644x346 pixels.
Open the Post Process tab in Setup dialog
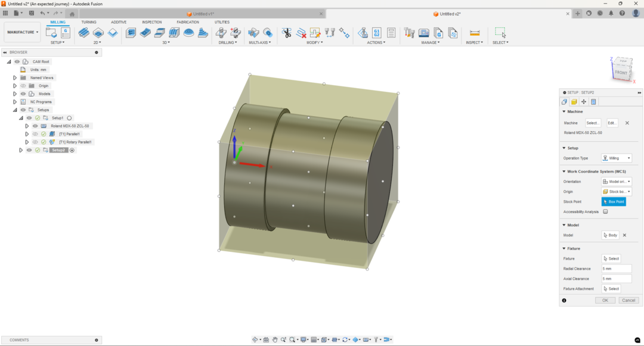coord(593,102)
